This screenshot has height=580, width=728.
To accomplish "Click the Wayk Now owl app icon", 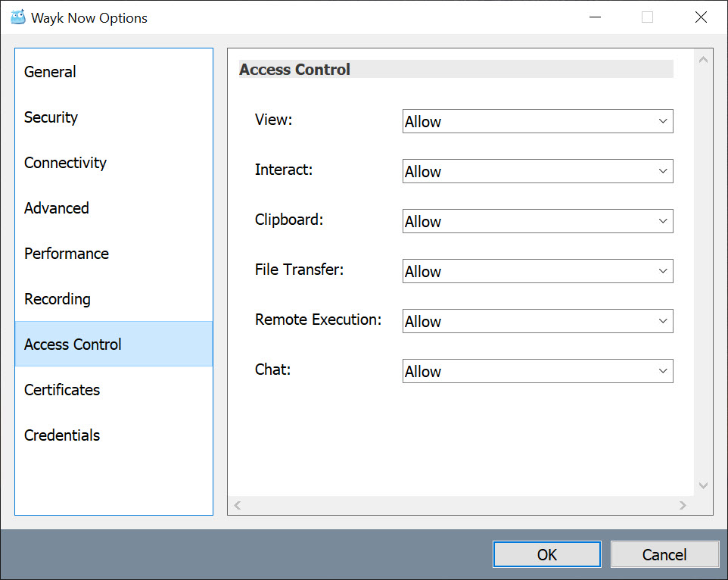I will [x=18, y=17].
